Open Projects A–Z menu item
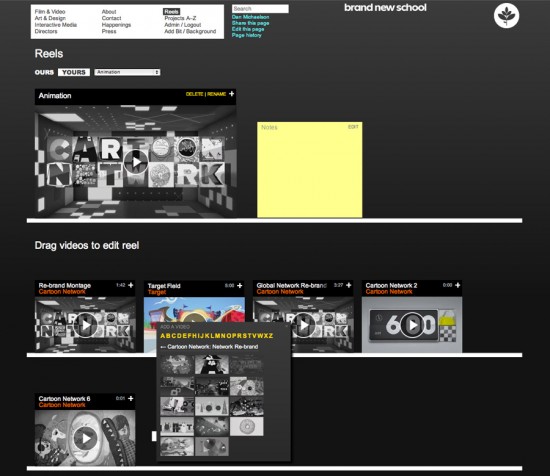Screen dimensions: 550x476 tap(180, 18)
